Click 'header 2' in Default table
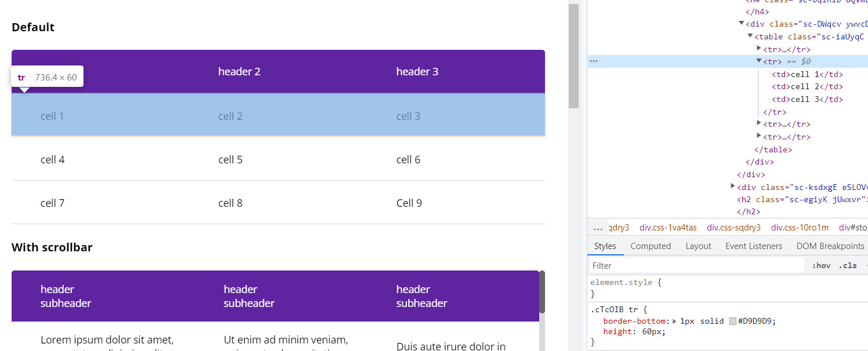The width and height of the screenshot is (868, 351). (239, 72)
